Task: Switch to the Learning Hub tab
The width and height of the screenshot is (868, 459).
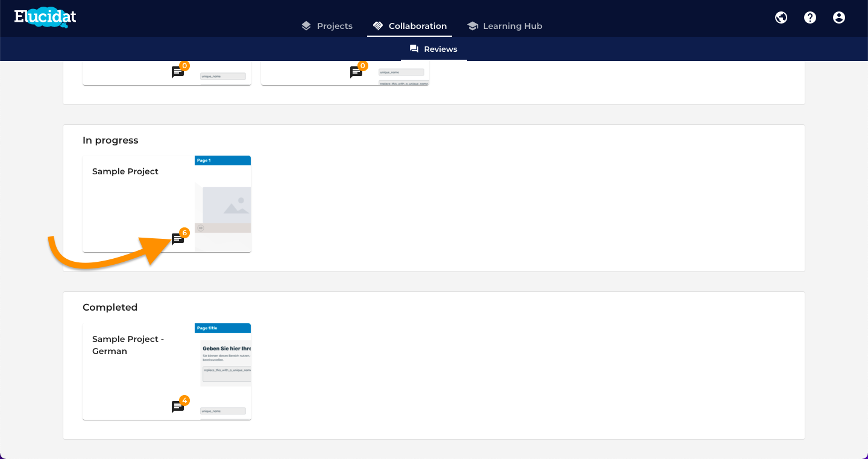Action: pyautogui.click(x=505, y=26)
